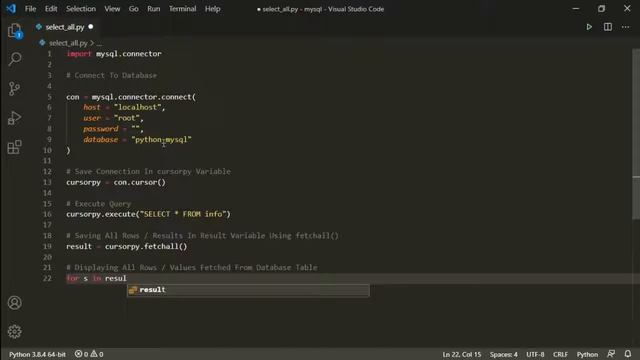Open the Source Control view

[15, 89]
